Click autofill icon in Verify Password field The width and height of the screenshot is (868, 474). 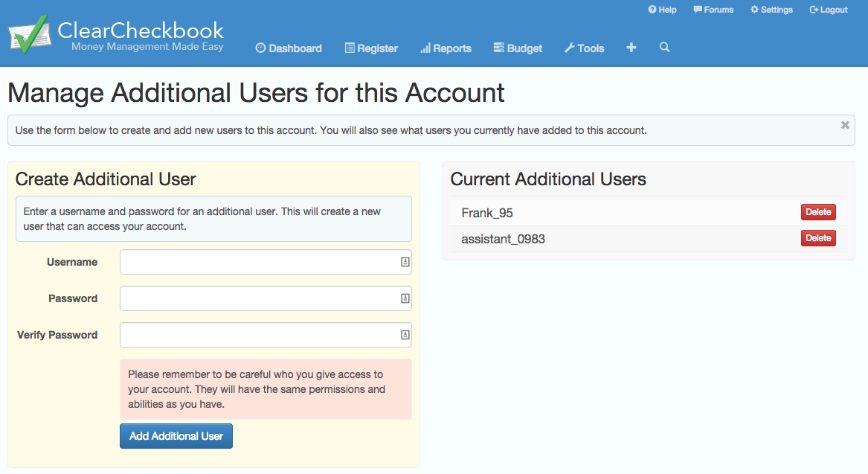(x=405, y=335)
